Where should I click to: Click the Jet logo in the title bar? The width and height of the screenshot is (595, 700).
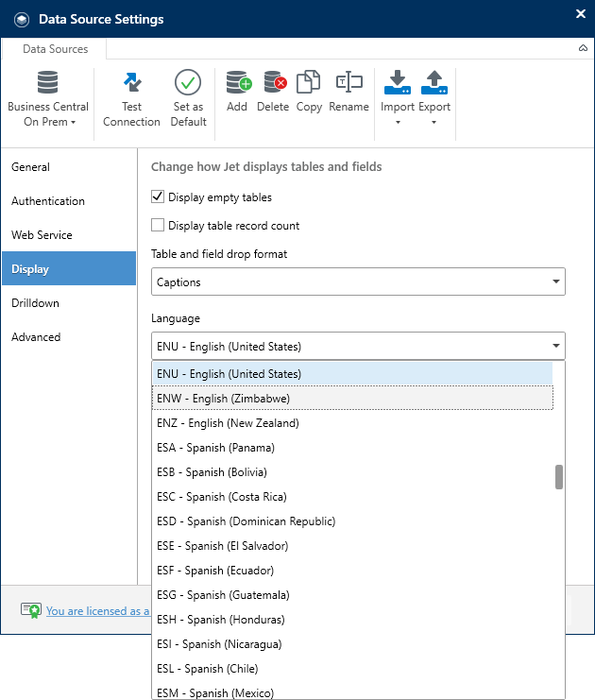[22, 20]
